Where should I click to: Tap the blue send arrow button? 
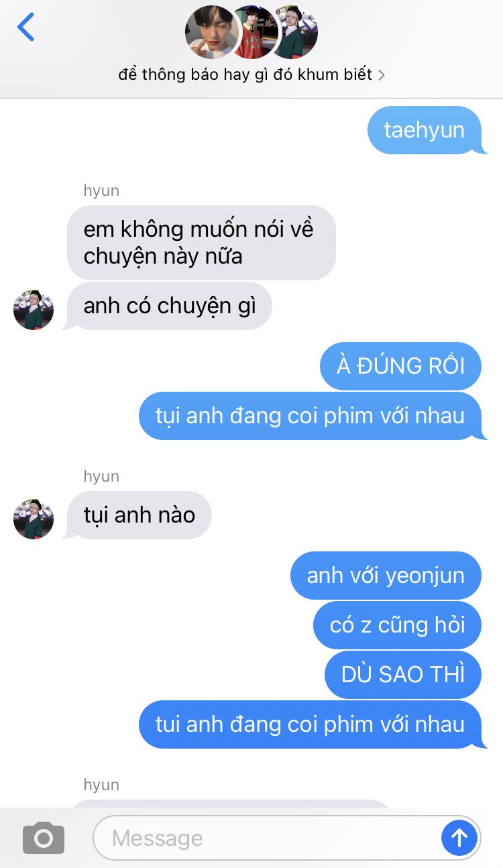[459, 838]
